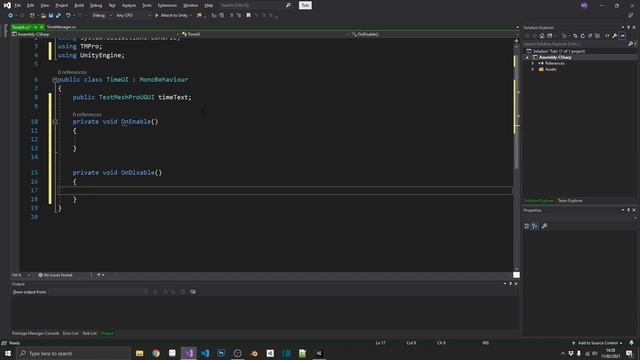Click split editor handle above scrollbar
Viewport: 640px width, 360px height.
(516, 41)
